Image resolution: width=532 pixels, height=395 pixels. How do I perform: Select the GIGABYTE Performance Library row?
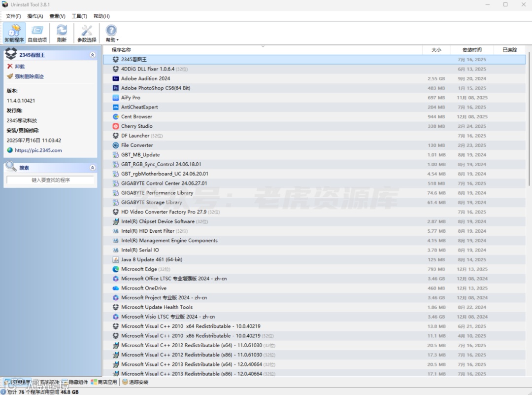[314, 193]
